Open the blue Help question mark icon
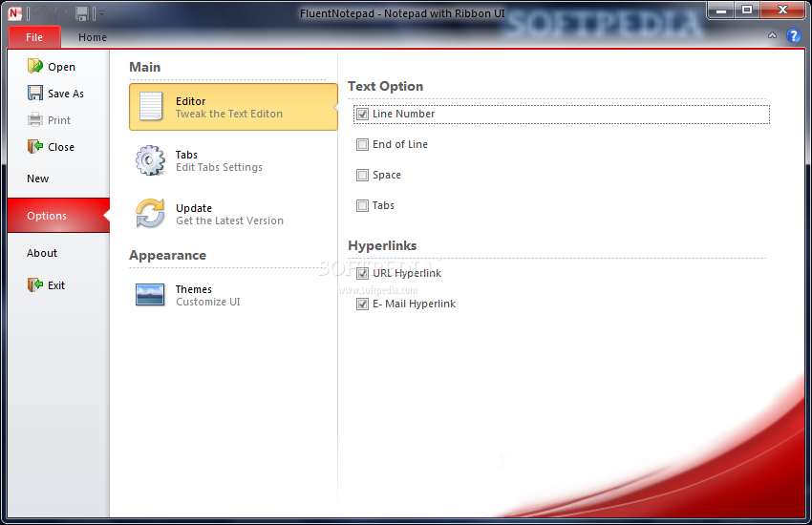Screen dimensions: 812x525 point(793,35)
